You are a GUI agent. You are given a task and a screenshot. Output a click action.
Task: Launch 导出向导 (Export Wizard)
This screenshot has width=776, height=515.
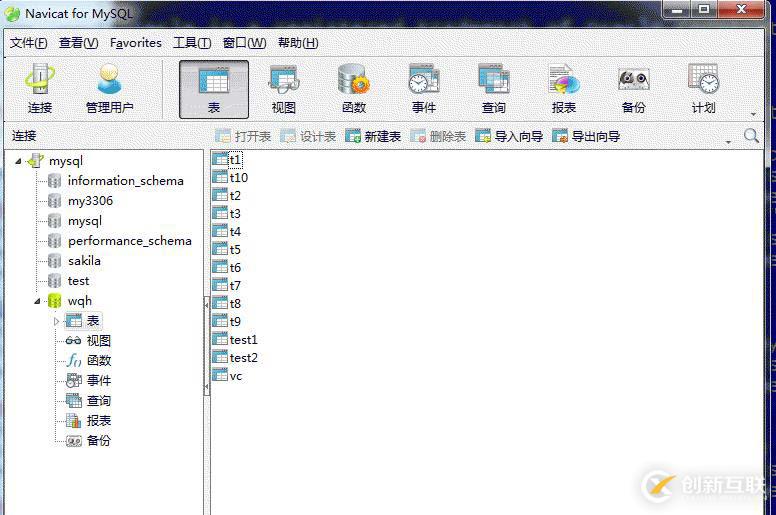586,136
